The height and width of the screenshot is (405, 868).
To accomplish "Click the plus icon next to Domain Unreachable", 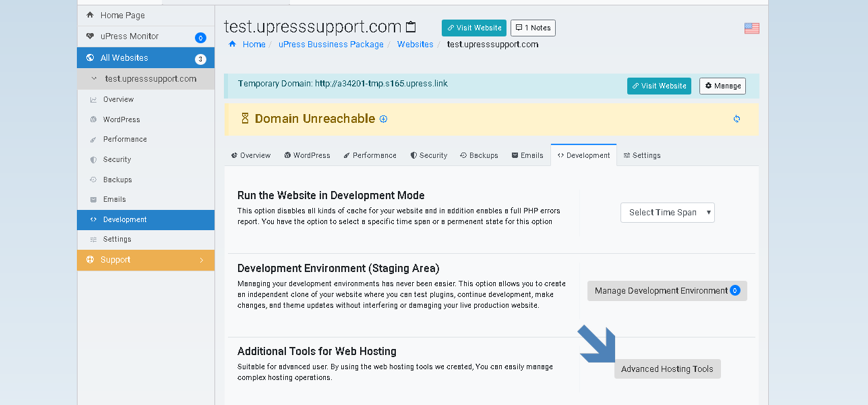I will click(x=384, y=119).
